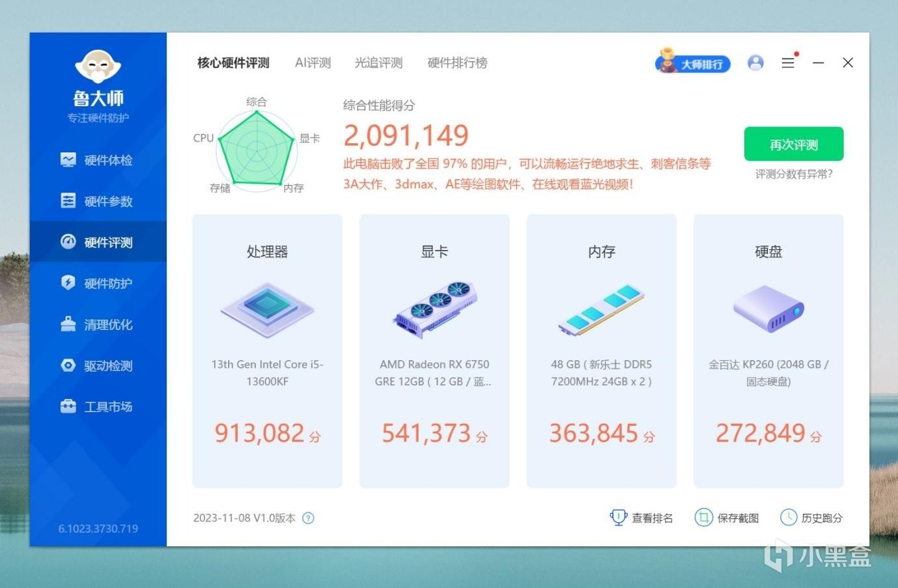898x588 pixels.
Task: Click the 内存 card title
Action: click(x=602, y=252)
